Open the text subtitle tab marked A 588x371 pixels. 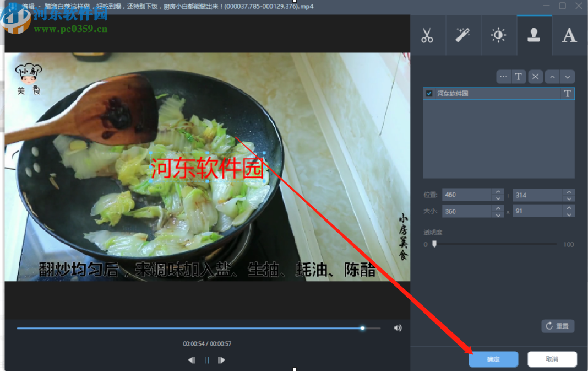tap(569, 35)
